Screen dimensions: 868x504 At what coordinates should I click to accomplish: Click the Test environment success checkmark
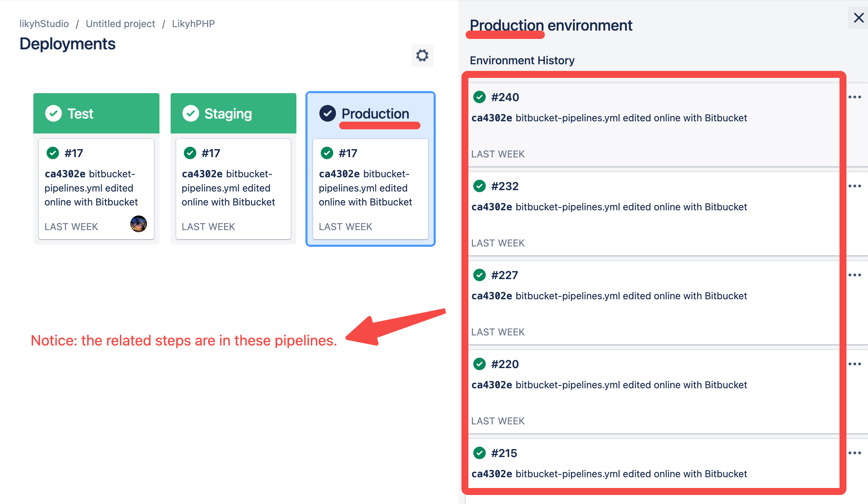click(x=54, y=113)
